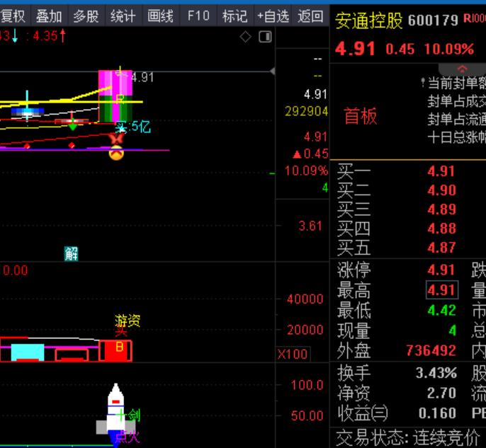
Task: Click the 10.09% value in the chart's side column
Action: (306, 171)
